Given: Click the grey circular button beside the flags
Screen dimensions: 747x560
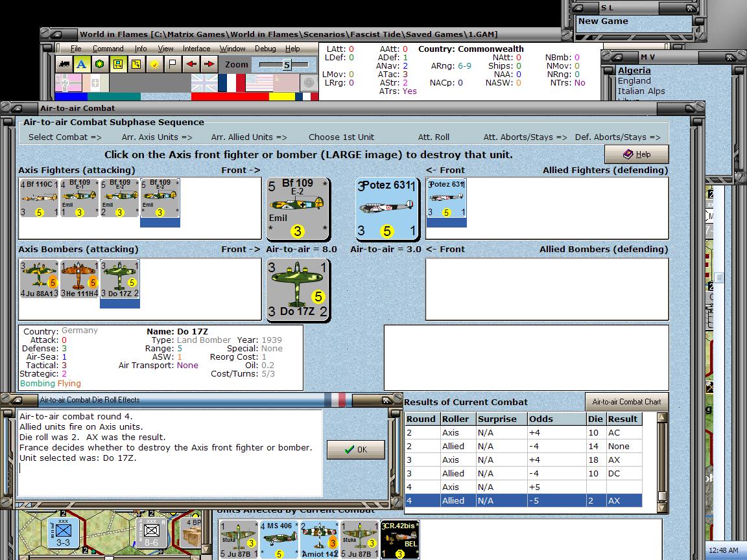Looking at the screenshot, I should tap(309, 83).
